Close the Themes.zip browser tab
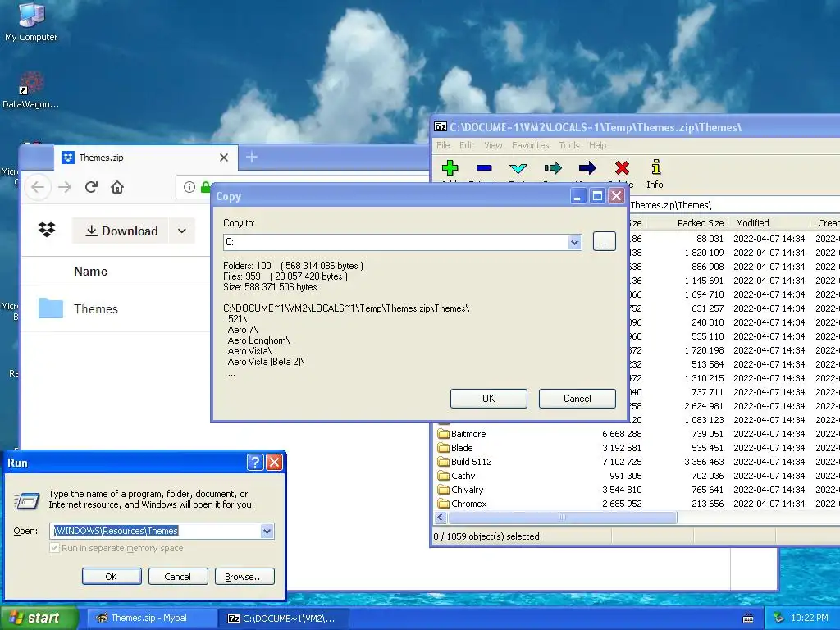This screenshot has width=840, height=630. coord(224,157)
